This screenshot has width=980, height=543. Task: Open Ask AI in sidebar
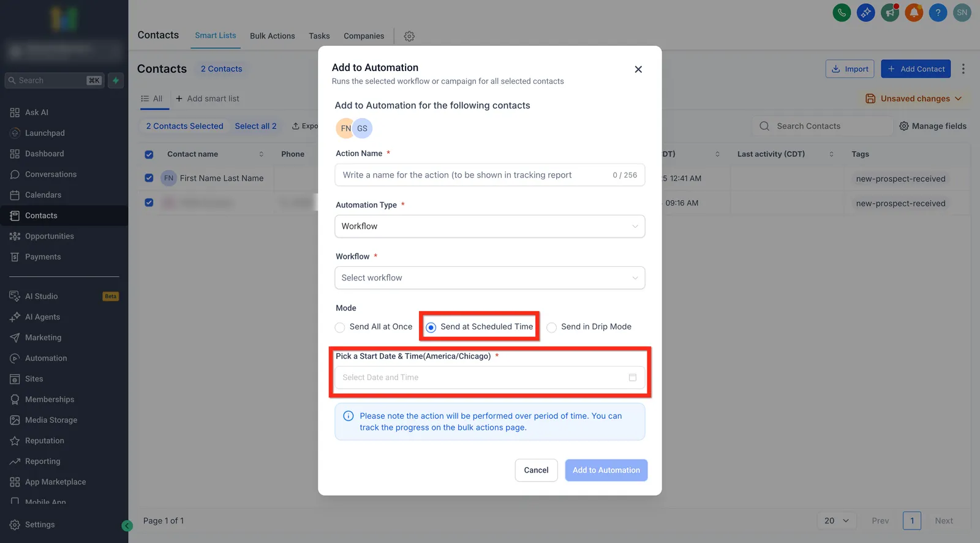click(x=37, y=113)
